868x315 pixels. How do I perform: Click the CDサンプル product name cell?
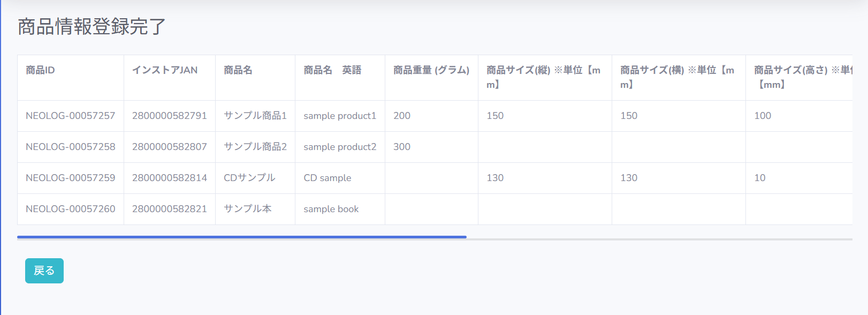[x=249, y=178]
